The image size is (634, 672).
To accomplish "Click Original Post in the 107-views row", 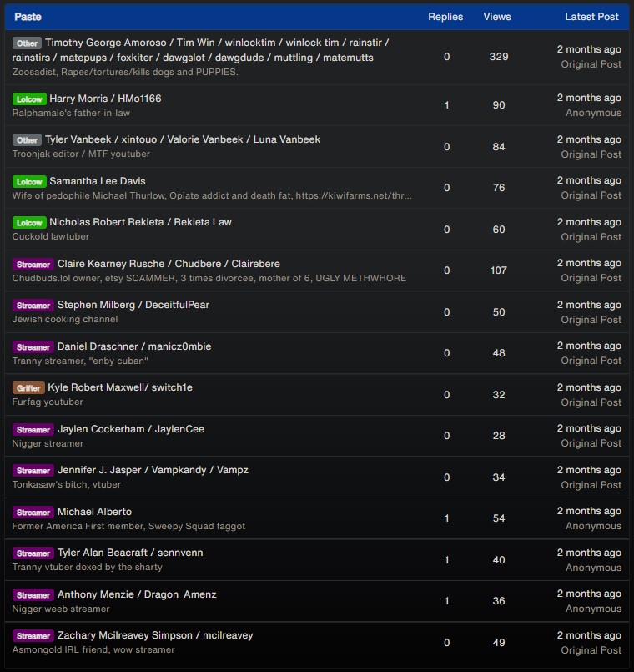I will [591, 278].
